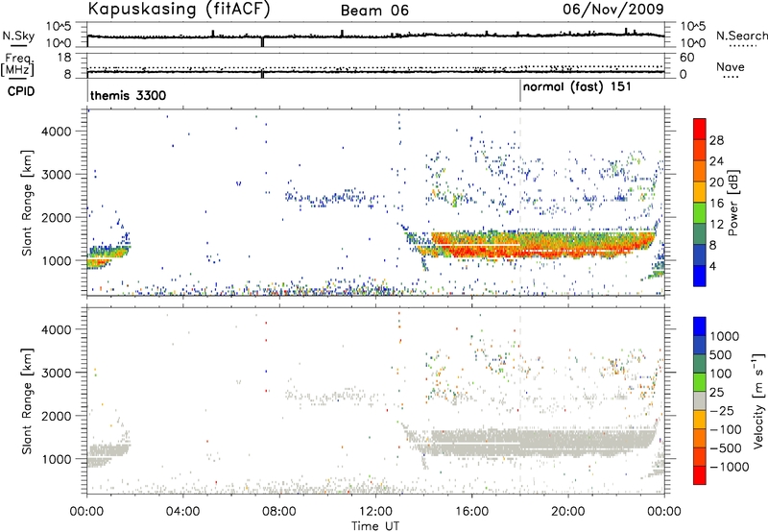Click the CPID change marker line before 'normal (fast)'
The height and width of the screenshot is (532, 768).
click(520, 91)
